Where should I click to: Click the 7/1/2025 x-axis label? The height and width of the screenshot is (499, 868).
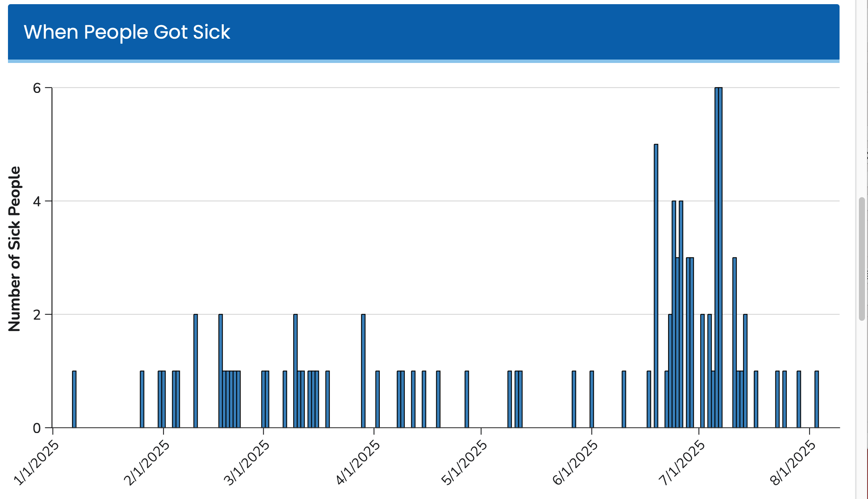point(682,463)
